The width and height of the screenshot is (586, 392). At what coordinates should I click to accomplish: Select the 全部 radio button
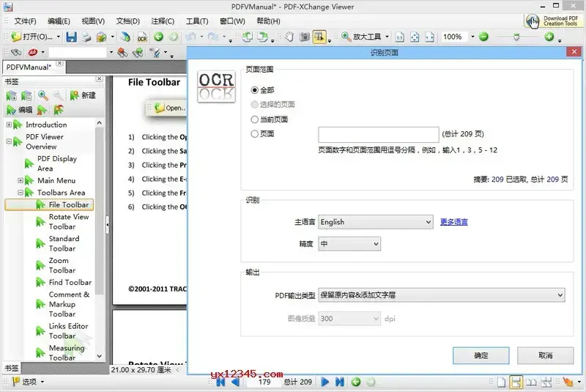pos(254,90)
